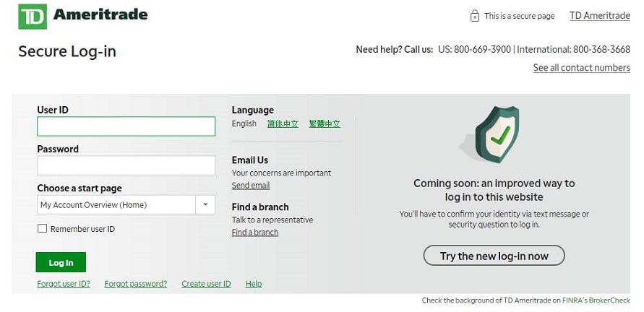Click Try the new log-in now button
This screenshot has width=644, height=312.
pos(494,256)
